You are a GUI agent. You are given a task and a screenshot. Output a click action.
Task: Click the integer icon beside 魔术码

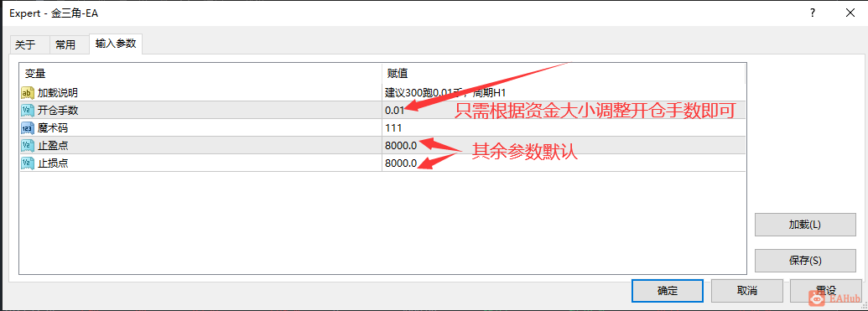pos(29,127)
